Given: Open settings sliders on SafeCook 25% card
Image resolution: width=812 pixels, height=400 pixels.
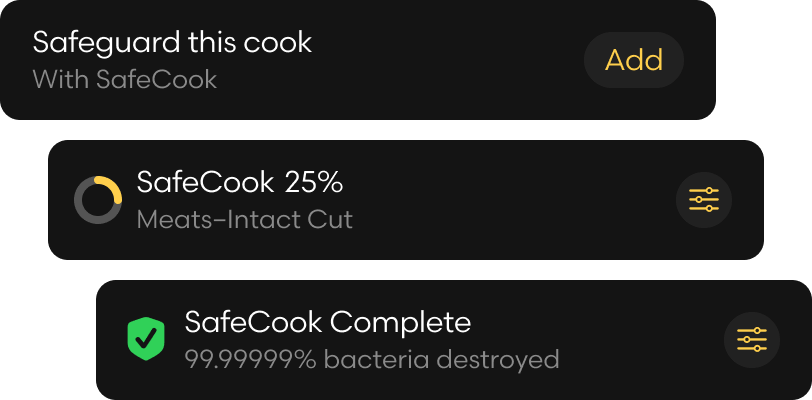Looking at the screenshot, I should tap(704, 200).
